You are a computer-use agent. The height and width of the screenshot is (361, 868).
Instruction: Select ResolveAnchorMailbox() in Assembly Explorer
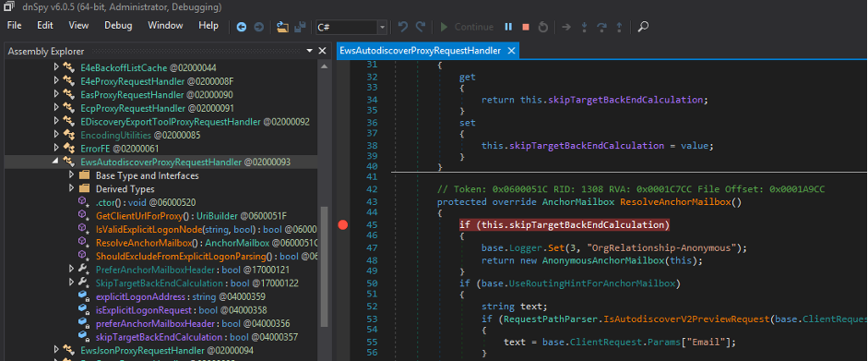[x=206, y=243]
